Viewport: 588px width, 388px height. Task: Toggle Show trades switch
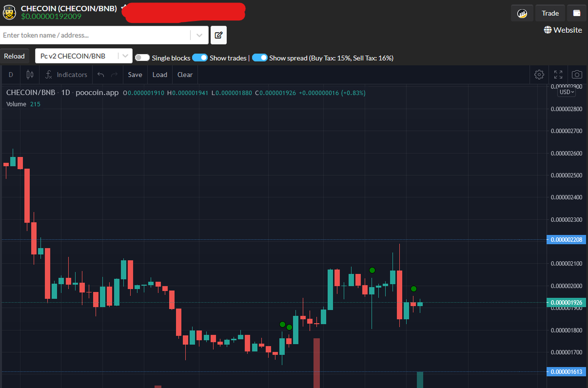point(200,58)
